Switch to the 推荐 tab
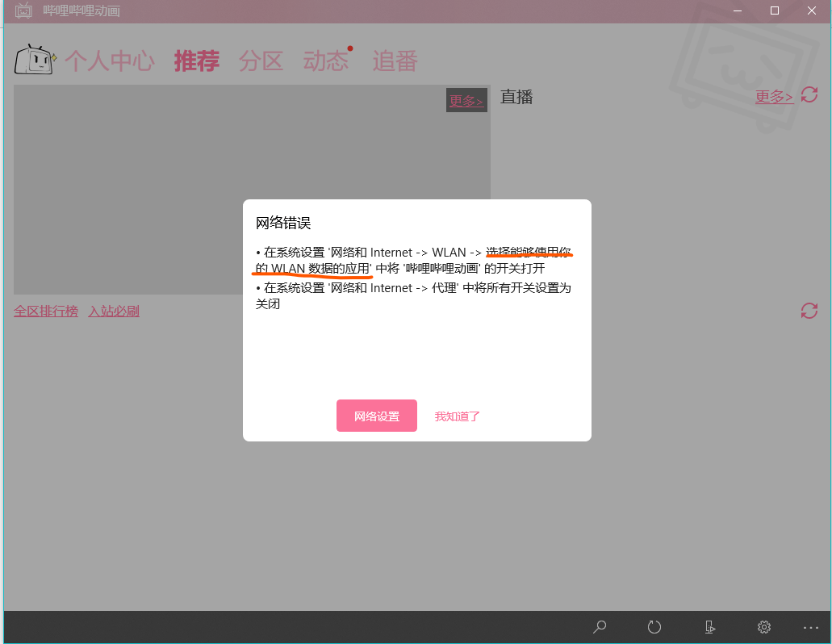This screenshot has height=644, width=832. 196,61
